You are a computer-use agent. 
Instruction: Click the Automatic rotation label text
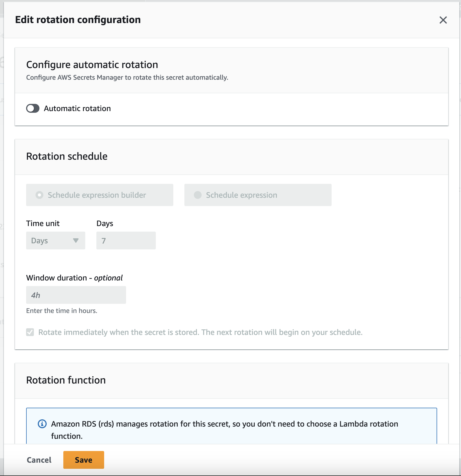click(77, 108)
